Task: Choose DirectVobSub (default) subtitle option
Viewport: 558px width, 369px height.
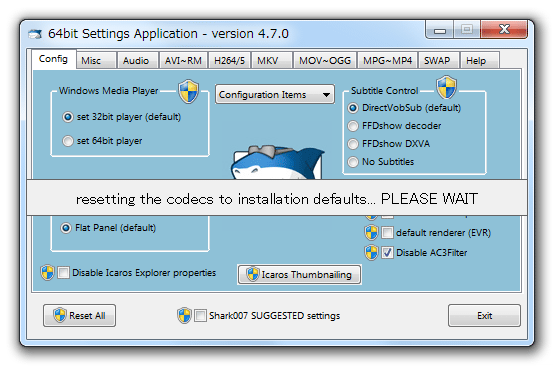Action: [x=353, y=108]
